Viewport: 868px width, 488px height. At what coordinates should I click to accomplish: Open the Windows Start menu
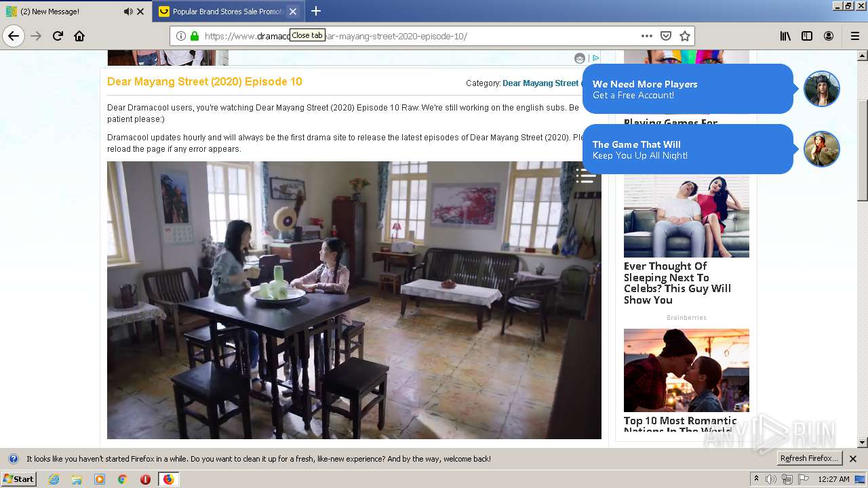pyautogui.click(x=18, y=479)
